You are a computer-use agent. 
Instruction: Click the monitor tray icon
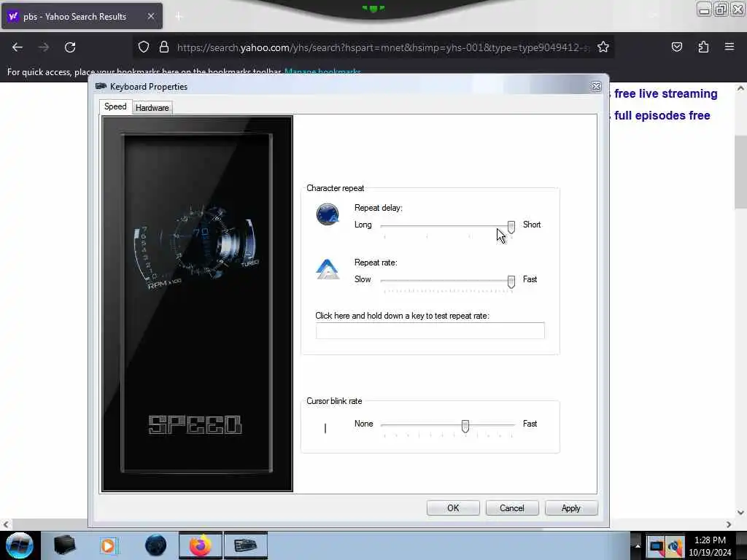[x=657, y=546]
